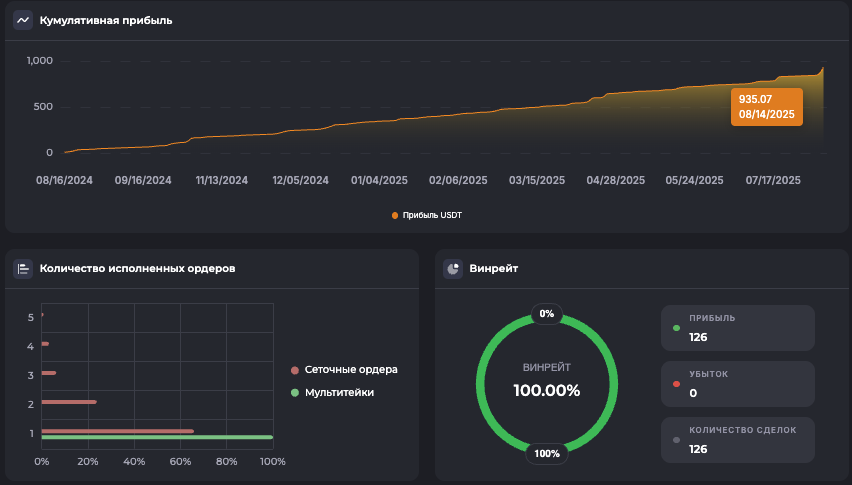852x485 pixels.
Task: Select the Количество сделок stat card
Action: click(737, 439)
